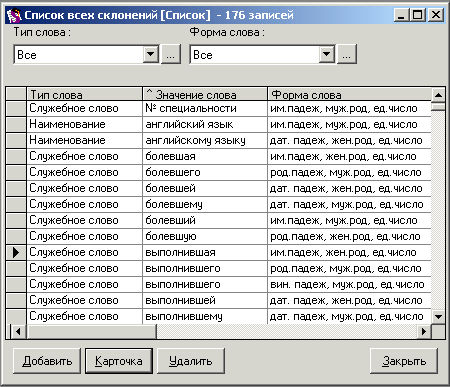Click the horizontal scrollbar left arrow

[17, 332]
